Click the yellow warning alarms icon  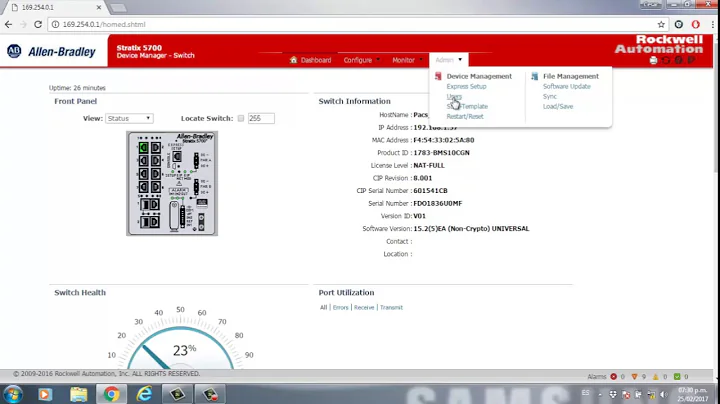click(656, 376)
